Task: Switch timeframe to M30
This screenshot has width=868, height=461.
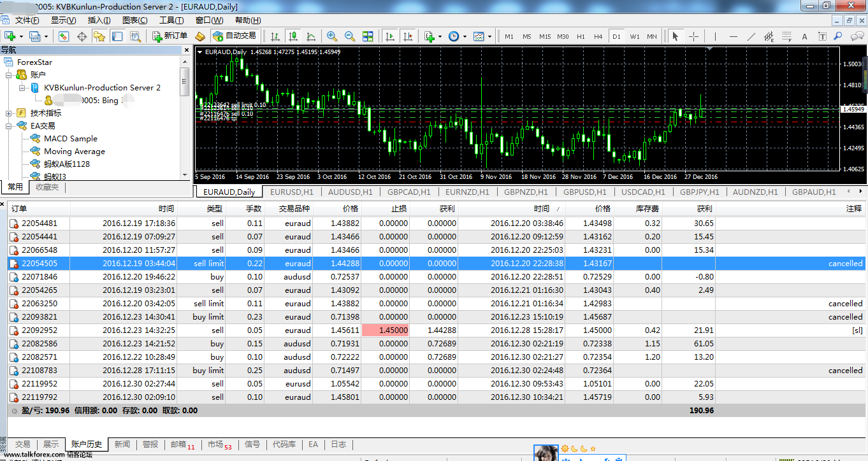Action: (563, 36)
